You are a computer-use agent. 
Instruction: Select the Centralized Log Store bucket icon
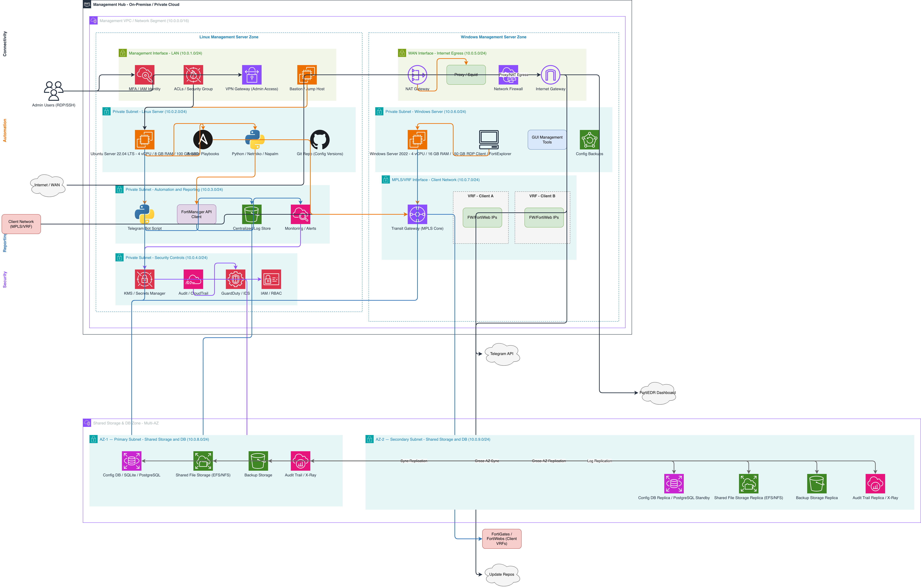[252, 214]
